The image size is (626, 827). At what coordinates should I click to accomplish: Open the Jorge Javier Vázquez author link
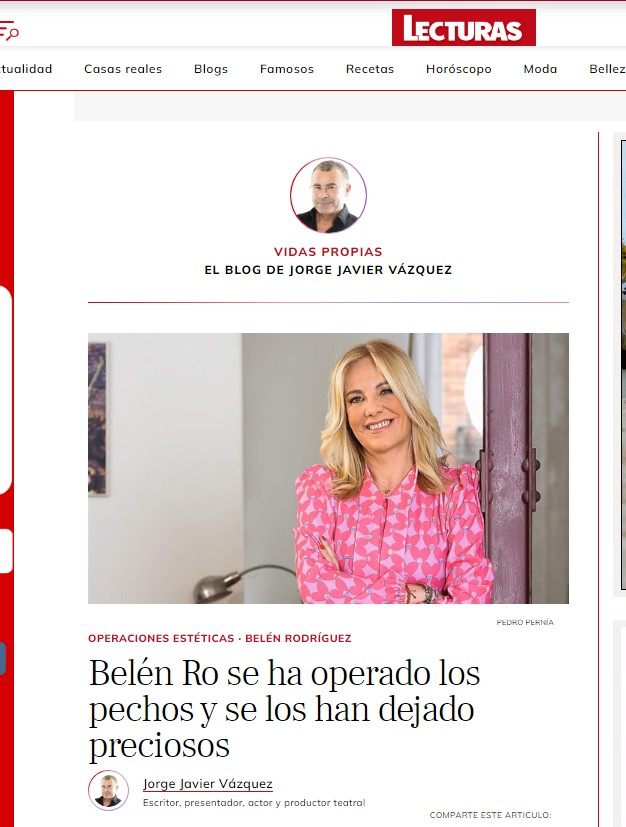pos(208,784)
